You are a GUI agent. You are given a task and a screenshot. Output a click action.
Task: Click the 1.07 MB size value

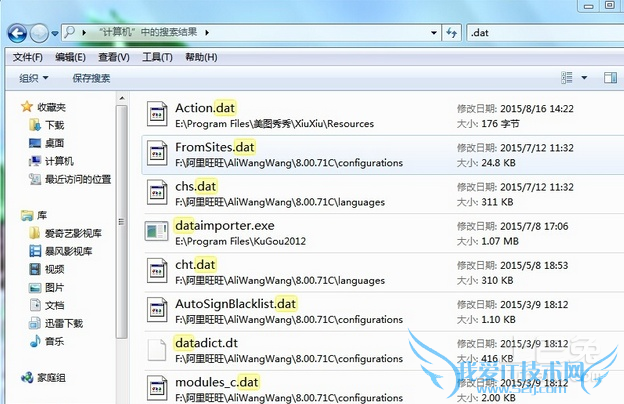[500, 241]
